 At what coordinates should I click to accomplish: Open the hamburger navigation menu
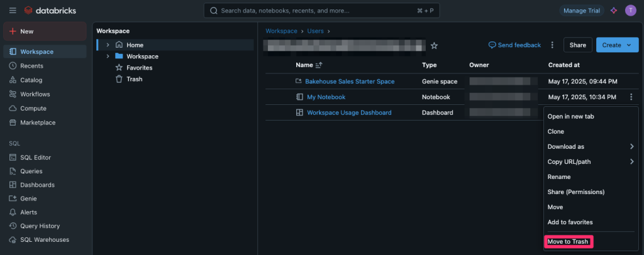pyautogui.click(x=13, y=11)
